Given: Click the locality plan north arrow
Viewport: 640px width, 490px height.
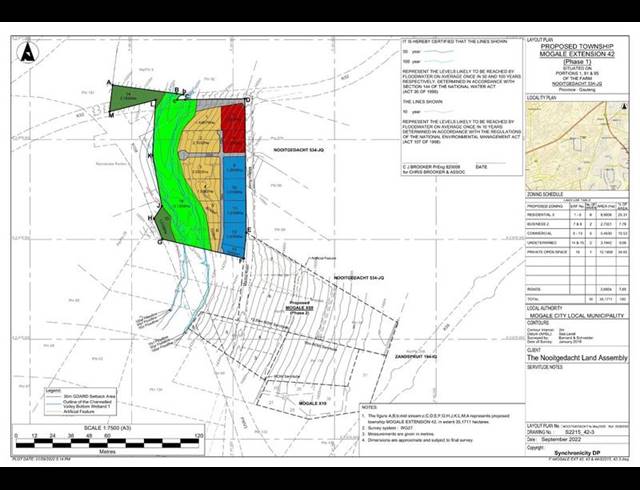Looking at the screenshot, I should click(x=624, y=107).
